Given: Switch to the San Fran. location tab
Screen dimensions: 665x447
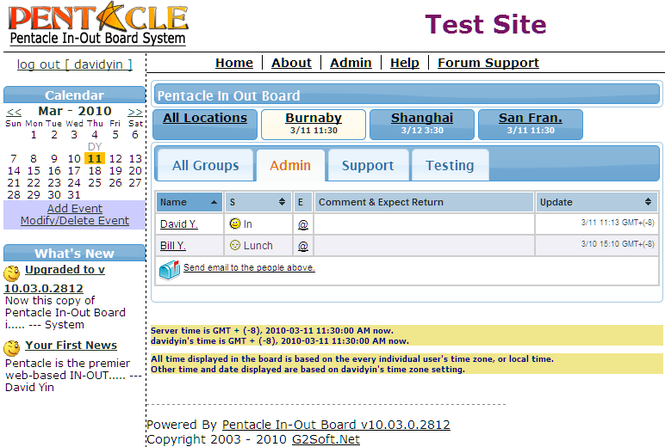Looking at the screenshot, I should coord(531,124).
